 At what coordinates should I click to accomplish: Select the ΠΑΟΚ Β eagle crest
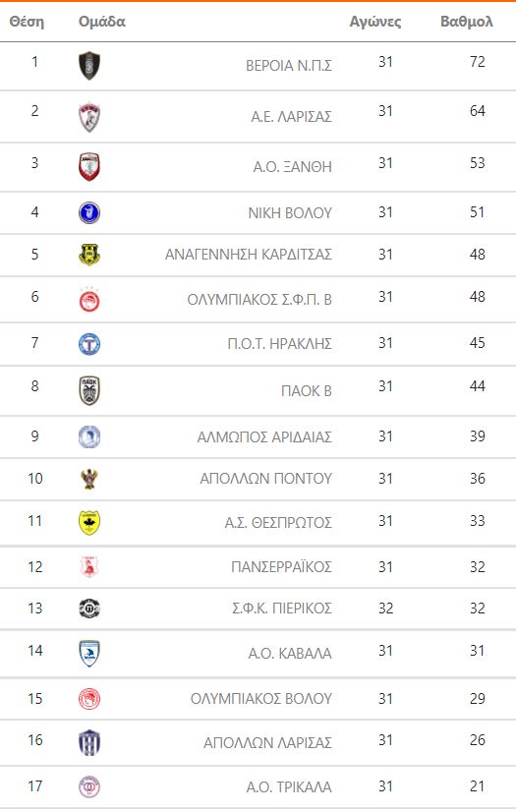point(89,390)
